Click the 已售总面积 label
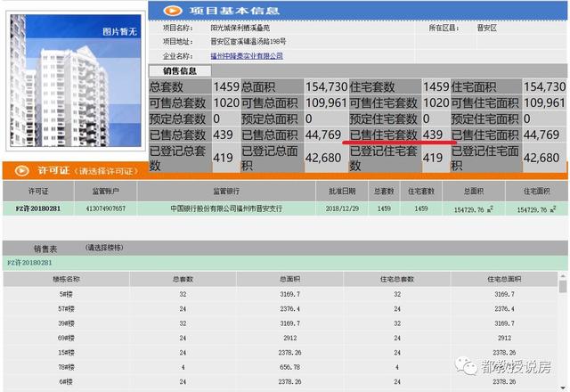Screen dimensions: 570x392 270,135
